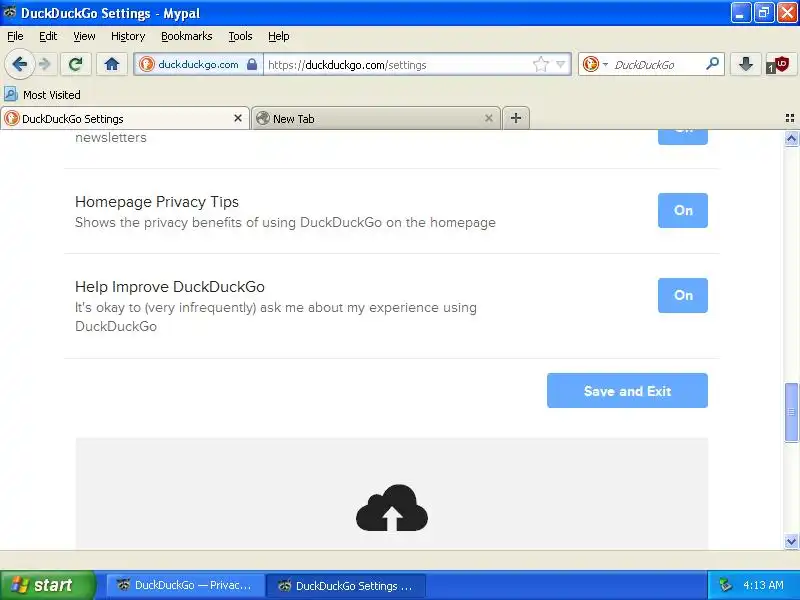Click the Most Visited bookmark label
Viewport: 800px width, 600px height.
[x=52, y=95]
